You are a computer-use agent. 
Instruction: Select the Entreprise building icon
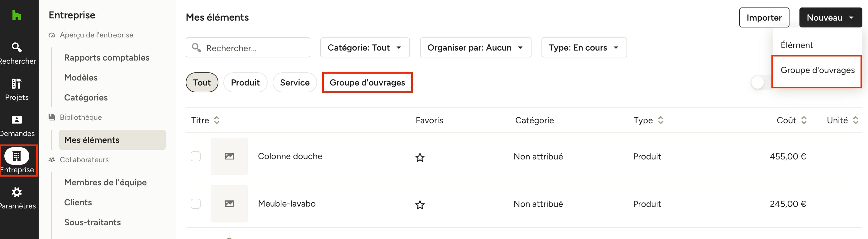coord(17,156)
